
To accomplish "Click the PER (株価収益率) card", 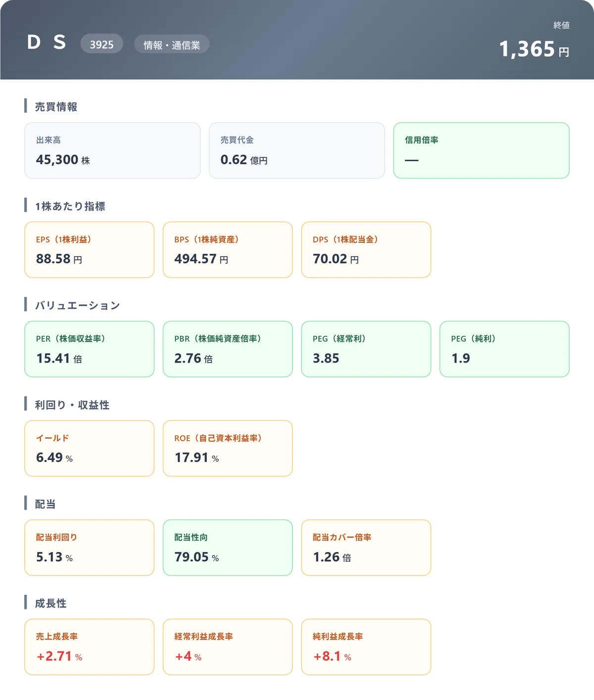I will pos(90,349).
